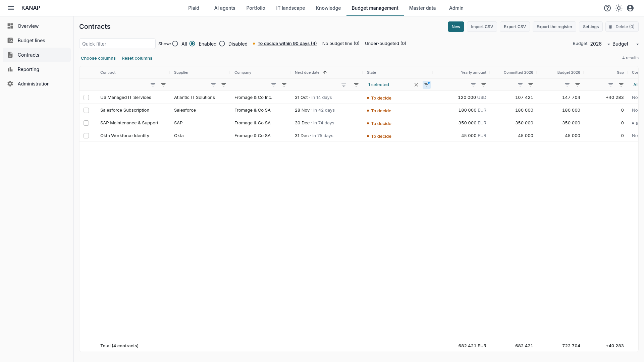Screen dimensions: 644x362
Task: Open the Budget type dropdown at right
Action: coord(626,44)
